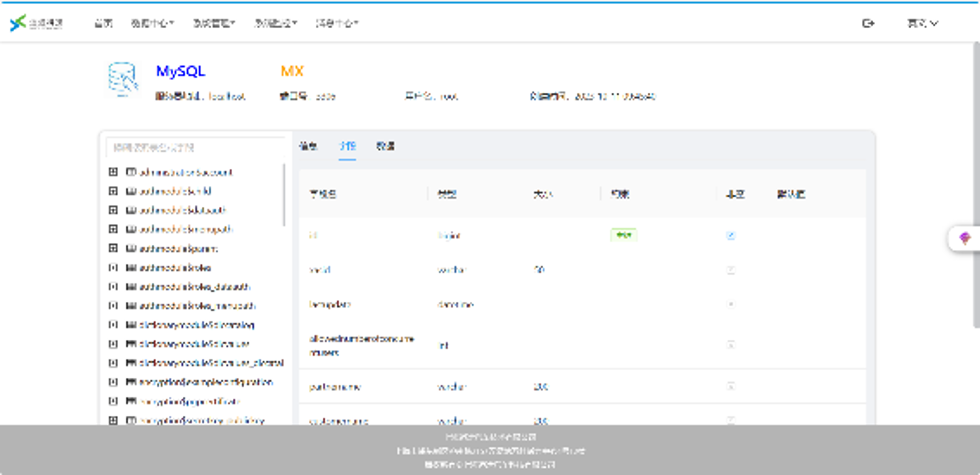This screenshot has height=475, width=980.
Task: Expand the authmodule$param tree node
Action: coord(113,248)
